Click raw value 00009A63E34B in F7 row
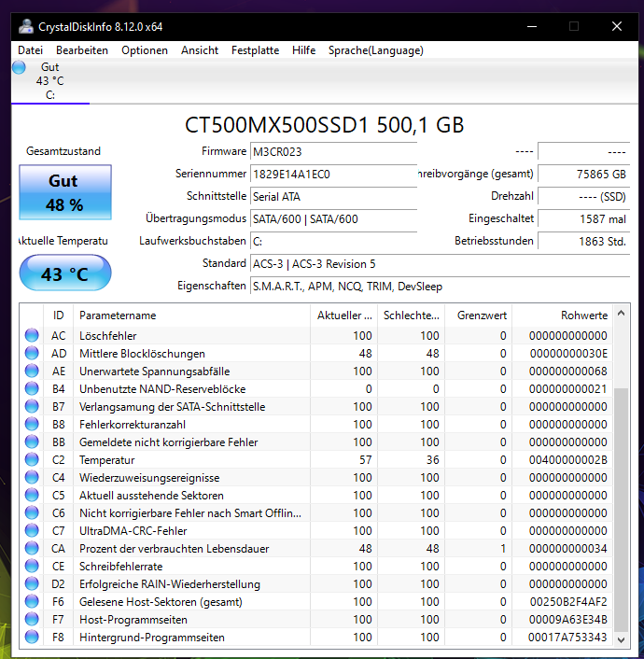This screenshot has height=659, width=644. 568,620
